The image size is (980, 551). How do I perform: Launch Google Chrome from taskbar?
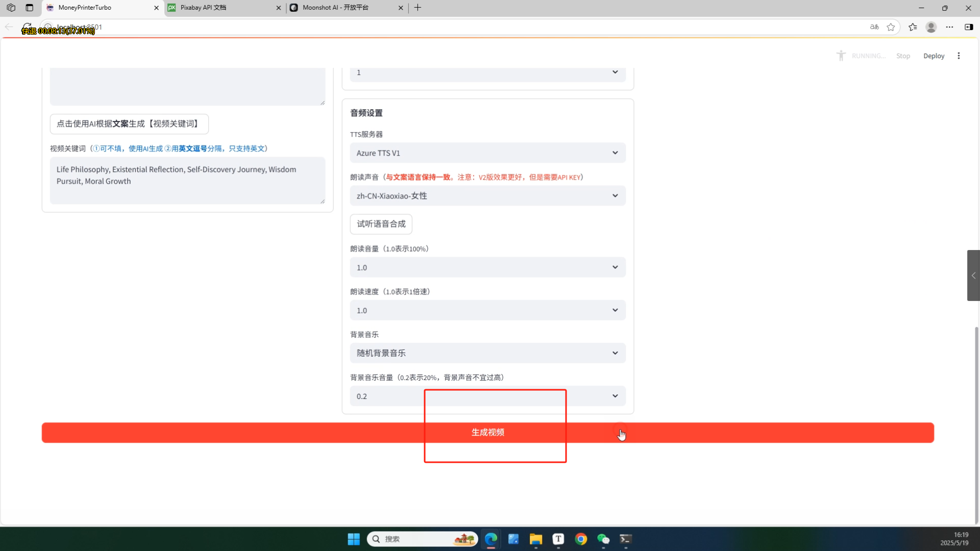click(x=581, y=539)
